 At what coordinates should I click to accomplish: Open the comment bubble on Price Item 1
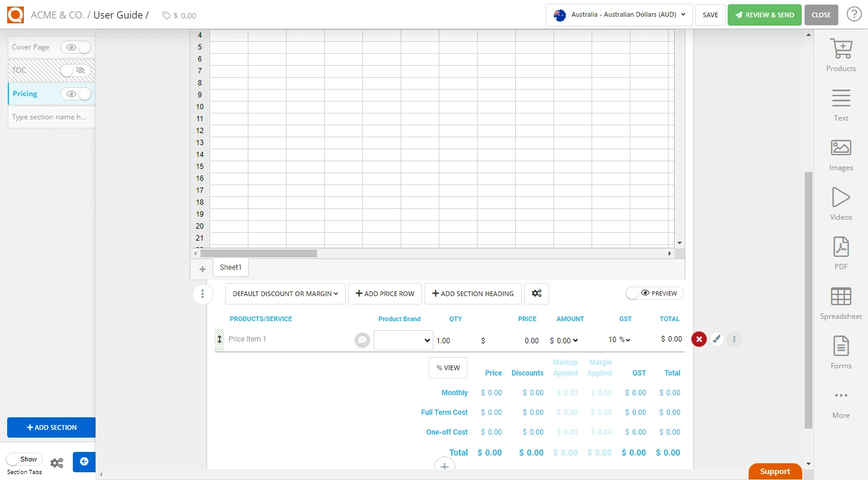coord(362,340)
